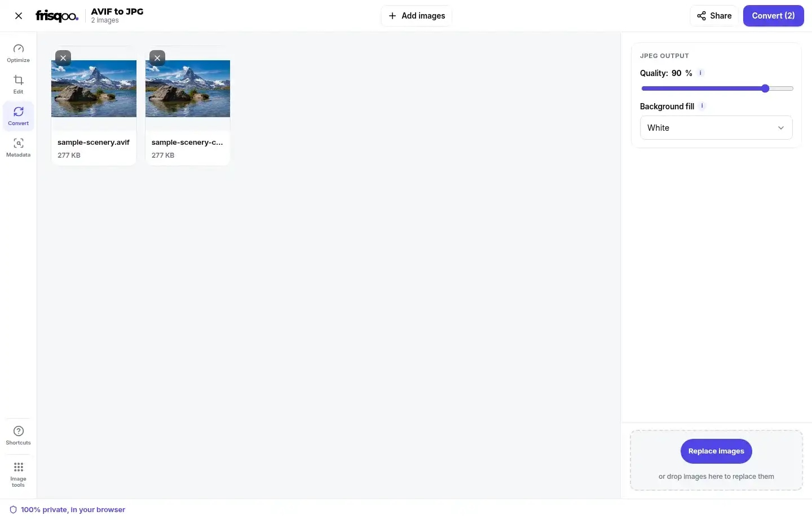Screen dimensions: 812x520
Task: Click the sample-scenery.avif file name
Action: tap(94, 143)
